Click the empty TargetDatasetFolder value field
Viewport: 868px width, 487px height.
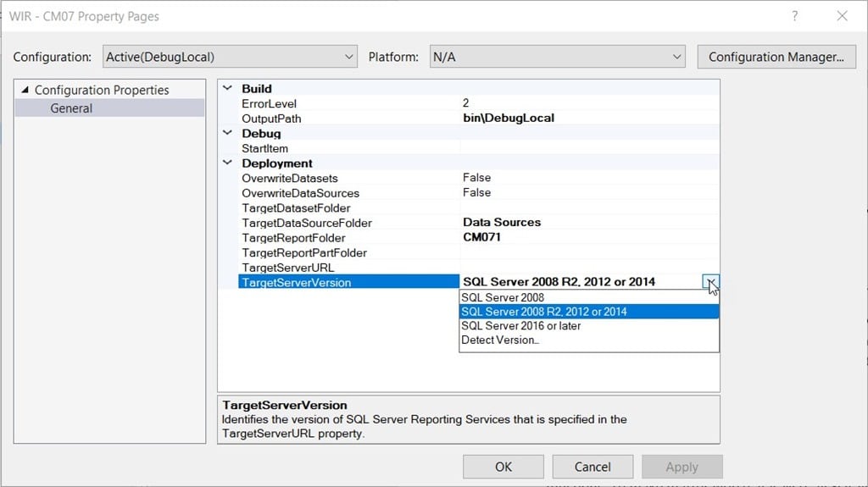click(590, 208)
